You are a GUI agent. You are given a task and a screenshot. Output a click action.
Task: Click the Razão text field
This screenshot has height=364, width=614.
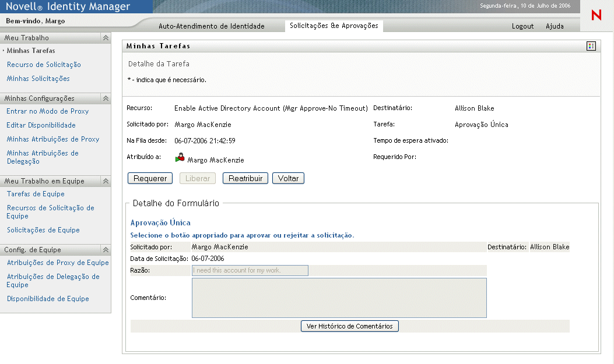pos(250,270)
